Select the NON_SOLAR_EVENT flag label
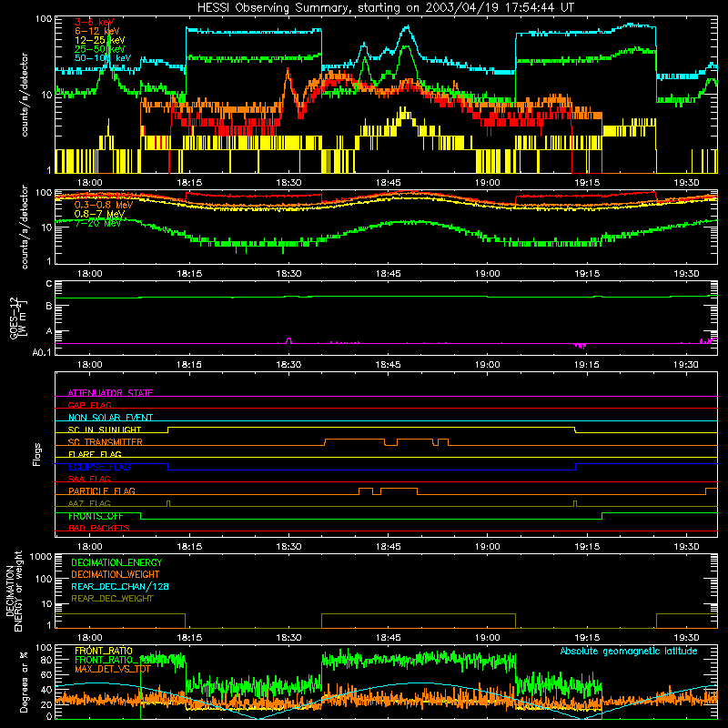This screenshot has height=728, width=728. [x=110, y=418]
